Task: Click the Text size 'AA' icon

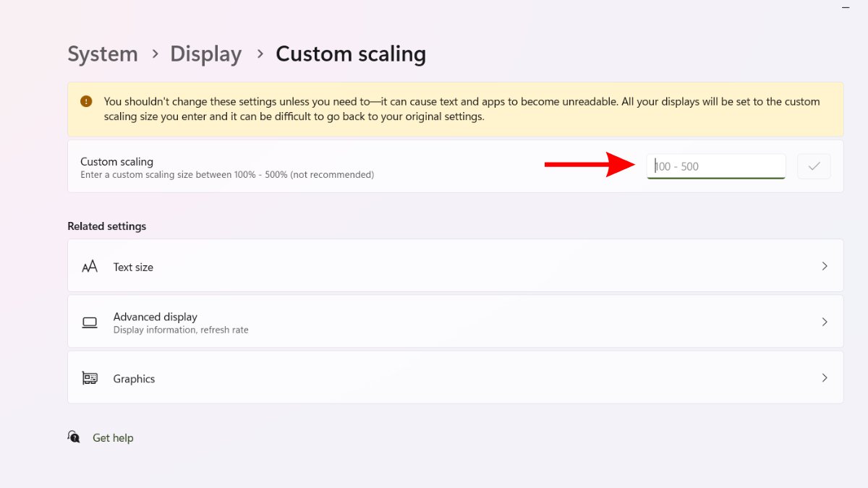Action: 90,267
